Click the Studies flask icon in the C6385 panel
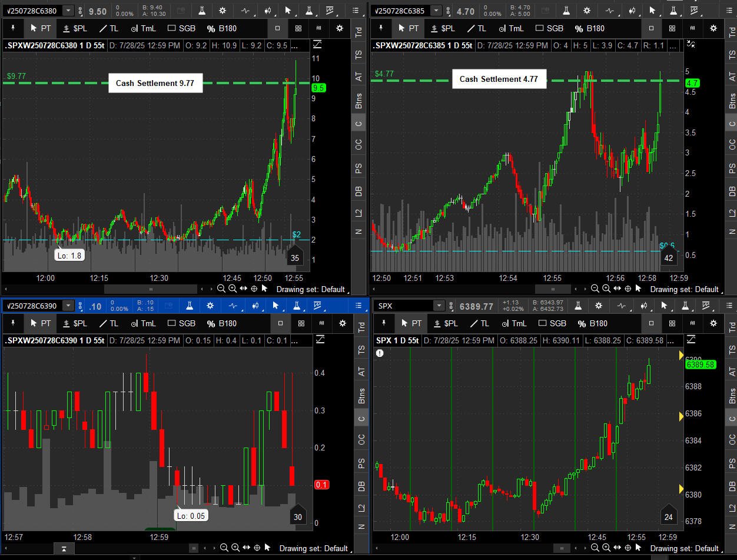 [x=567, y=11]
